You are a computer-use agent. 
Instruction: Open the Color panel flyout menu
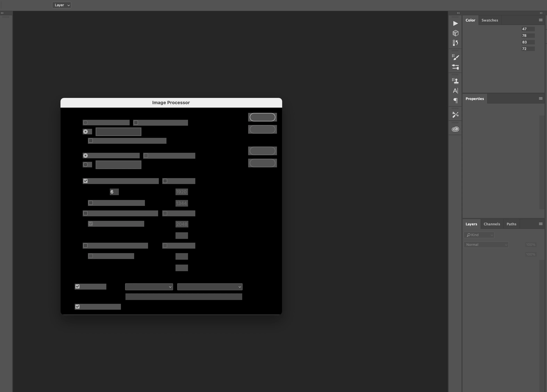pyautogui.click(x=541, y=20)
